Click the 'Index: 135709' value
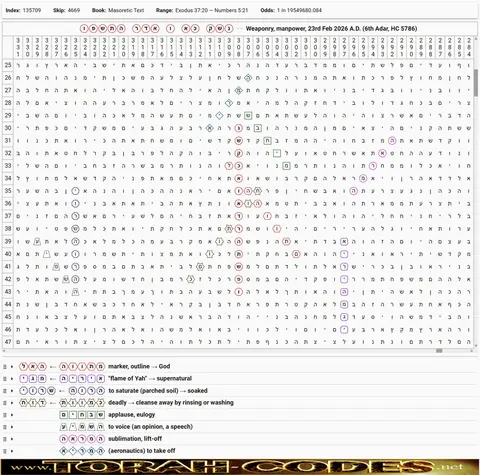 [x=32, y=10]
